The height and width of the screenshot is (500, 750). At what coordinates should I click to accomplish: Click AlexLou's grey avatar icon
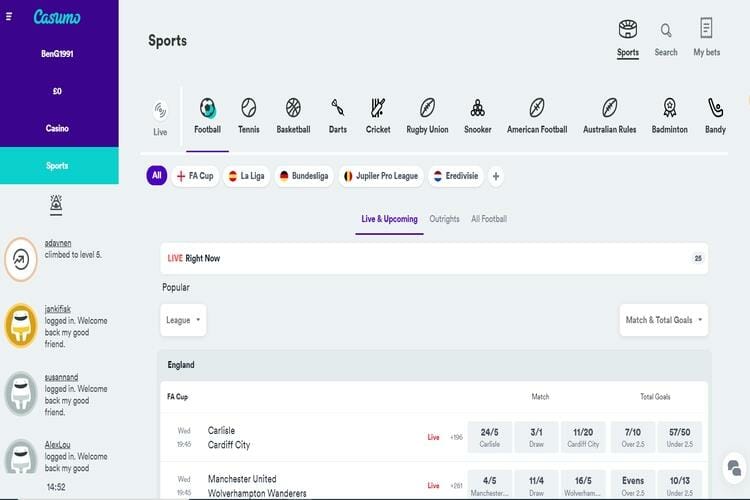[21, 457]
